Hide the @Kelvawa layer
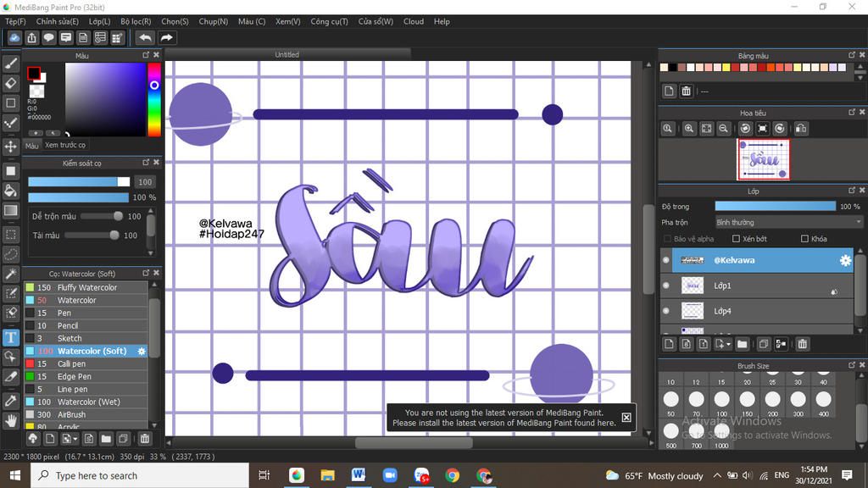868x488 pixels. [666, 260]
